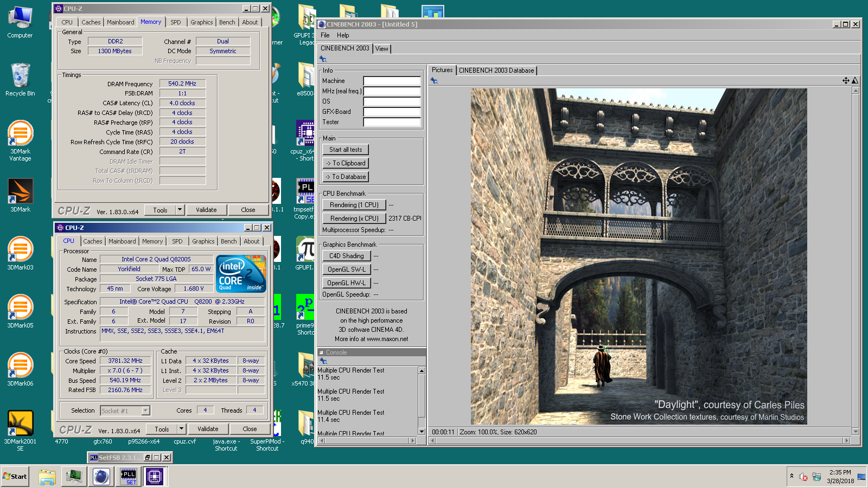The width and height of the screenshot is (868, 488).
Task: Click the GFX-Board input field
Action: [392, 112]
